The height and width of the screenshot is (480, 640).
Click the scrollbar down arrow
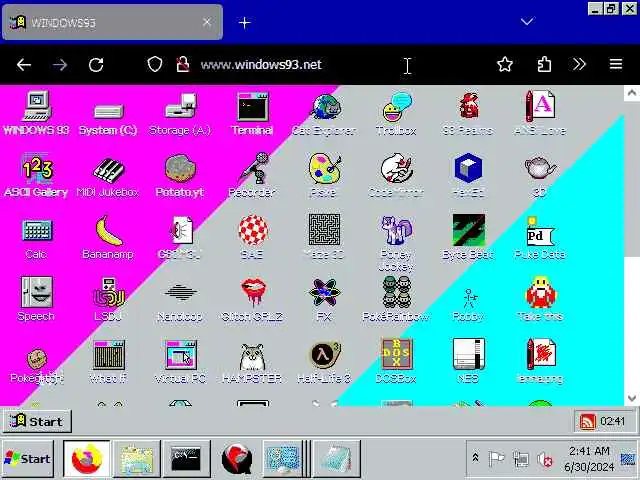(631, 398)
